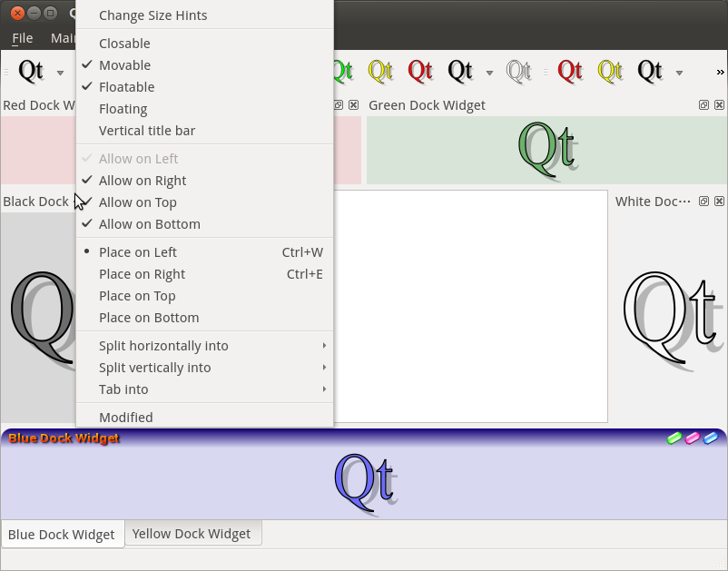Click yellow Qt icon next to green Qt

click(x=380, y=72)
